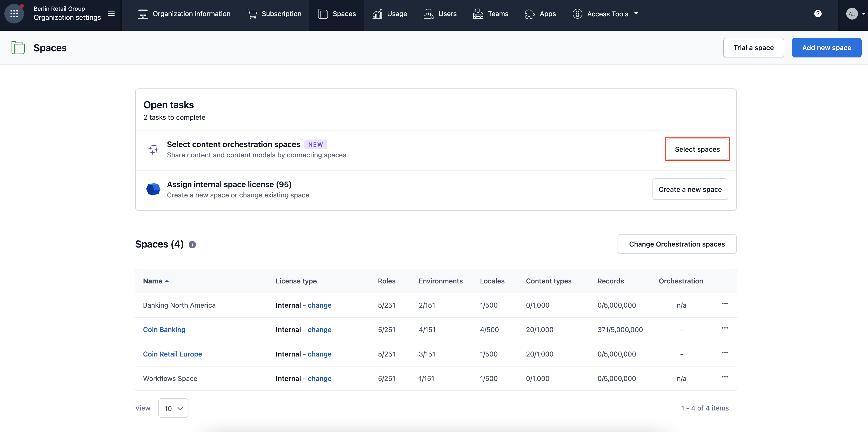This screenshot has height=432, width=868.
Task: Open three-dot menu for Workflows Space row
Action: [725, 377]
